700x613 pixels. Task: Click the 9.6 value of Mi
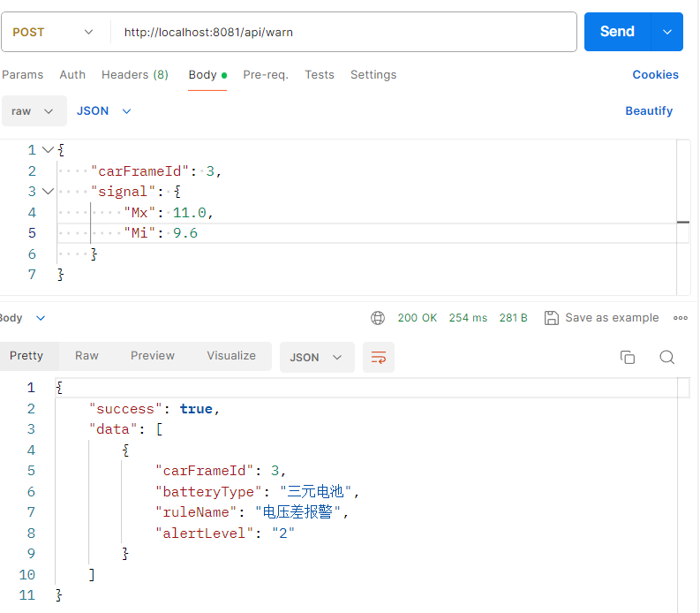pos(185,233)
